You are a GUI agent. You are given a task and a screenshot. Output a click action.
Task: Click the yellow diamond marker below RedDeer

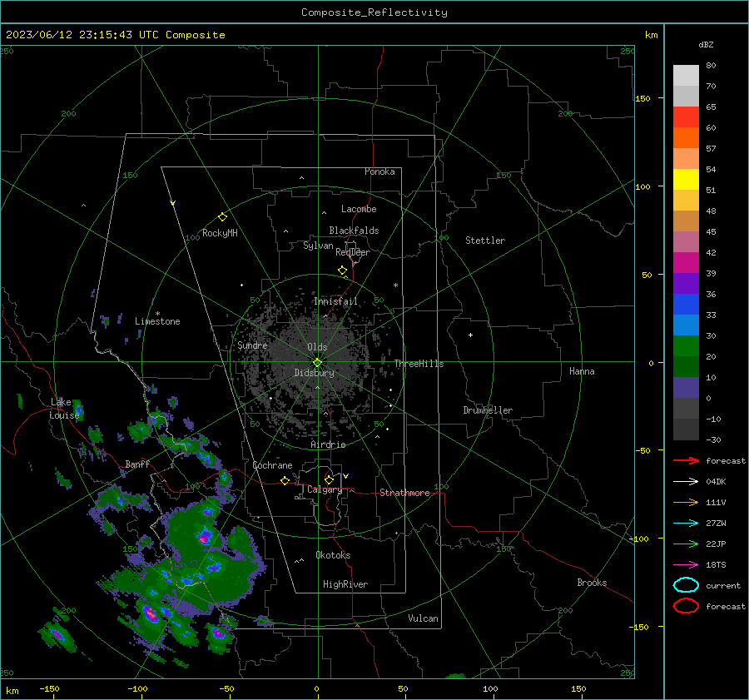[342, 271]
